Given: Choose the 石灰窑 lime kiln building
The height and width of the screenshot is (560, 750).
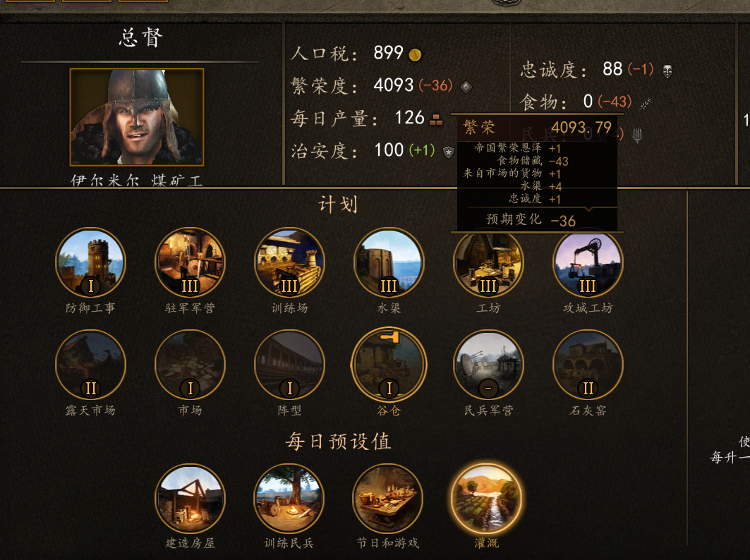Looking at the screenshot, I should pos(588,365).
